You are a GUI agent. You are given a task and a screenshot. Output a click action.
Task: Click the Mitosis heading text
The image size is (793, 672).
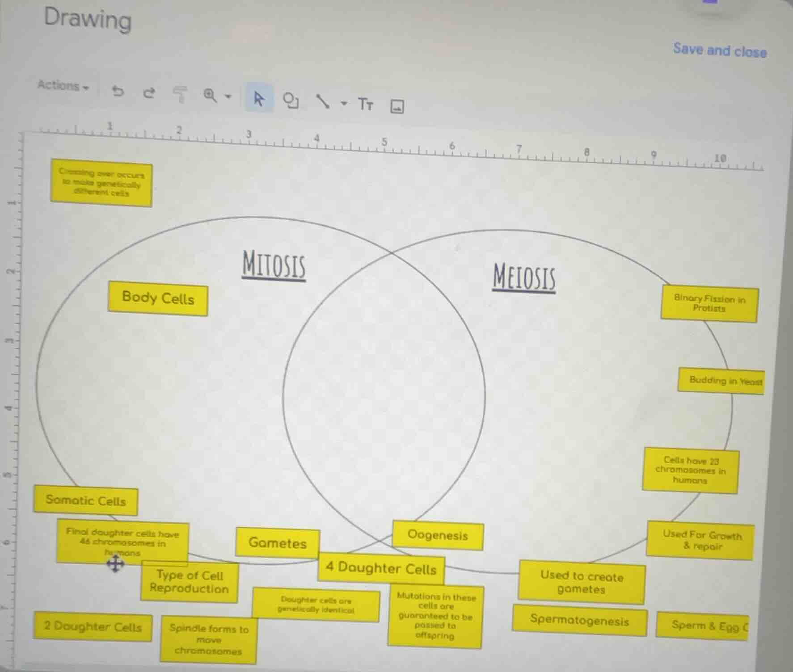[274, 265]
